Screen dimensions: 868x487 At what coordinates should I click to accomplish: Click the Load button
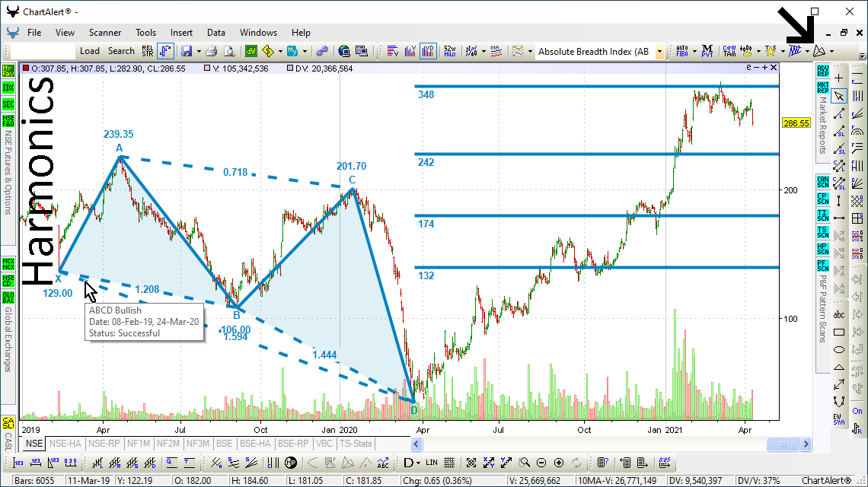point(90,51)
